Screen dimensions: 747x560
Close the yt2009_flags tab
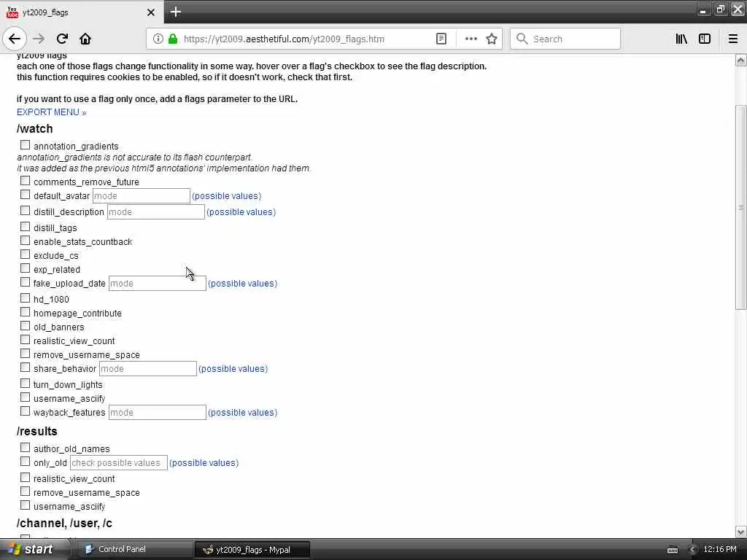click(x=151, y=12)
